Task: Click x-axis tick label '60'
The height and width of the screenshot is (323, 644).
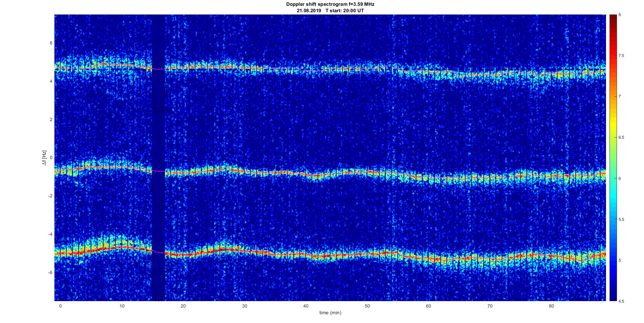Action: pos(429,306)
